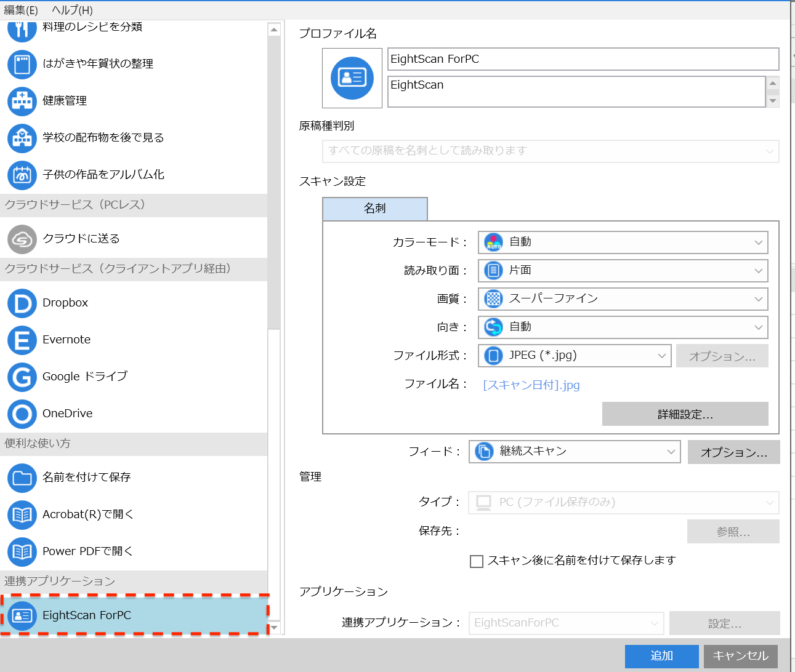Click the application 設定... button
Image resolution: width=795 pixels, height=672 pixels.
point(725,623)
